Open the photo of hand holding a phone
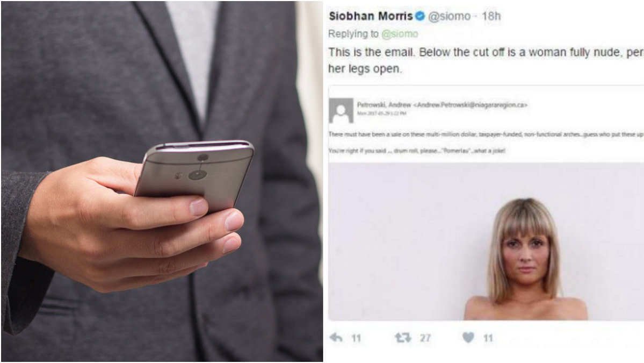Image resolution: width=644 pixels, height=363 pixels. pos(162,181)
